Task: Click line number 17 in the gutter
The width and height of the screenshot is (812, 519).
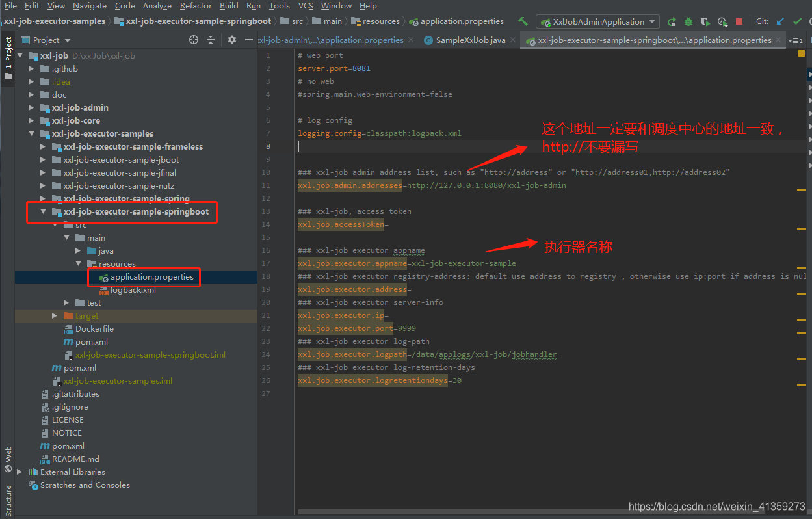Action: (266, 263)
